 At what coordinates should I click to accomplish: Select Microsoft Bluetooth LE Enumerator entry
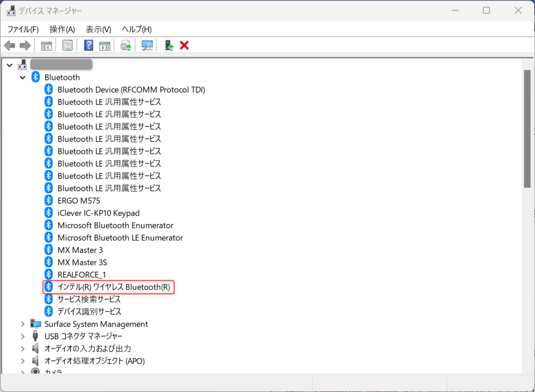120,238
